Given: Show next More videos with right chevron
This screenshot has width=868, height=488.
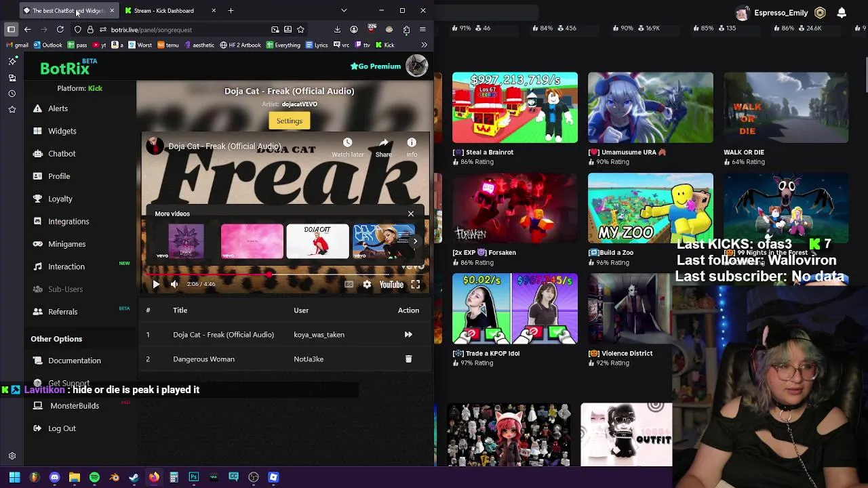Looking at the screenshot, I should pyautogui.click(x=415, y=241).
